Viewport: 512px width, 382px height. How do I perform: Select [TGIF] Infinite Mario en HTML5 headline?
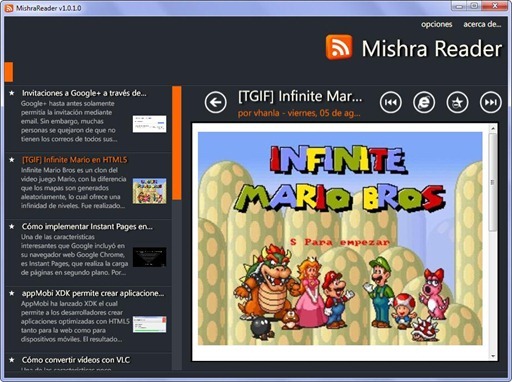click(75, 160)
